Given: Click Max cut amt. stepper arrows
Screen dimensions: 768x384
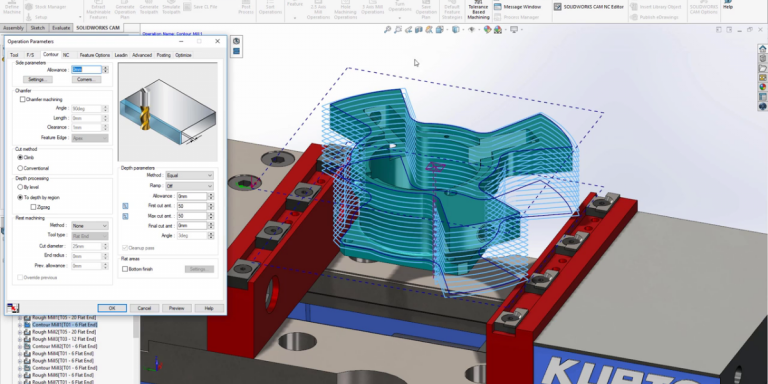Looking at the screenshot, I should coord(211,216).
